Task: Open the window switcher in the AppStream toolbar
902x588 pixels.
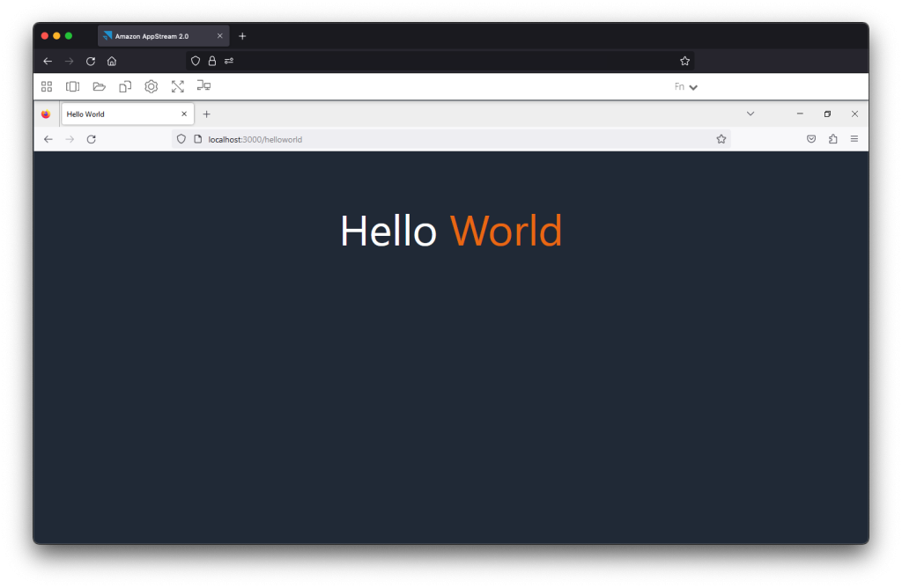Action: click(72, 85)
